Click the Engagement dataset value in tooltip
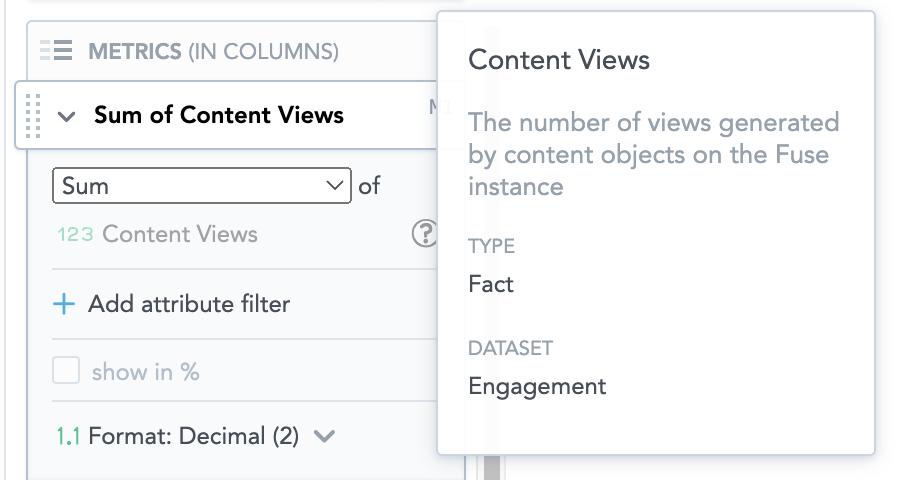This screenshot has width=904, height=480. pyautogui.click(x=537, y=386)
